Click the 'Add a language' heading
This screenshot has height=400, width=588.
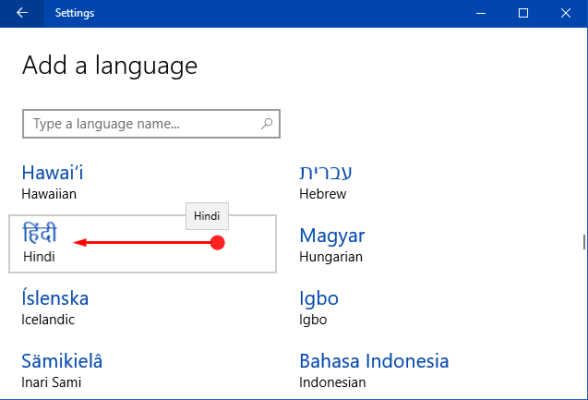point(110,66)
